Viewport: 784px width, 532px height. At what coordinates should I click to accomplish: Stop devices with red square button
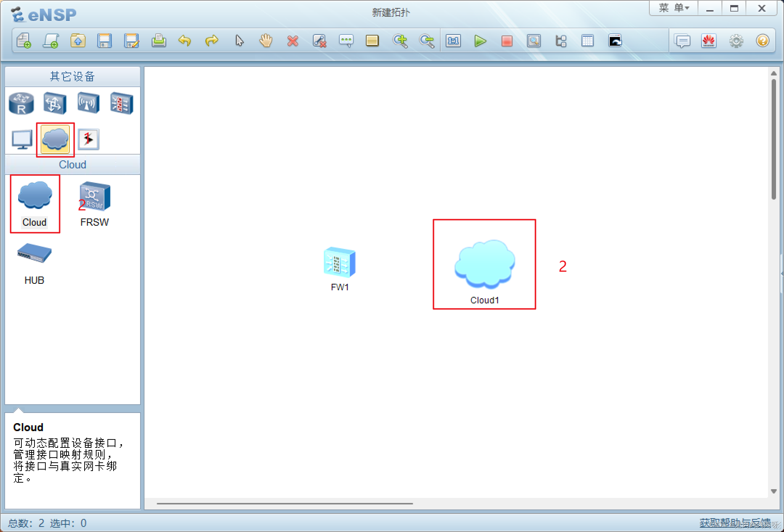point(507,41)
